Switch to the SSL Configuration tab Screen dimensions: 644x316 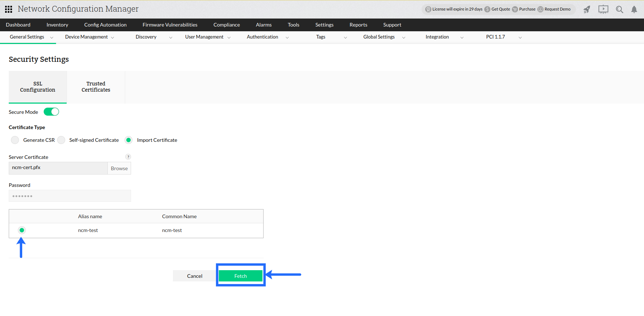38,87
